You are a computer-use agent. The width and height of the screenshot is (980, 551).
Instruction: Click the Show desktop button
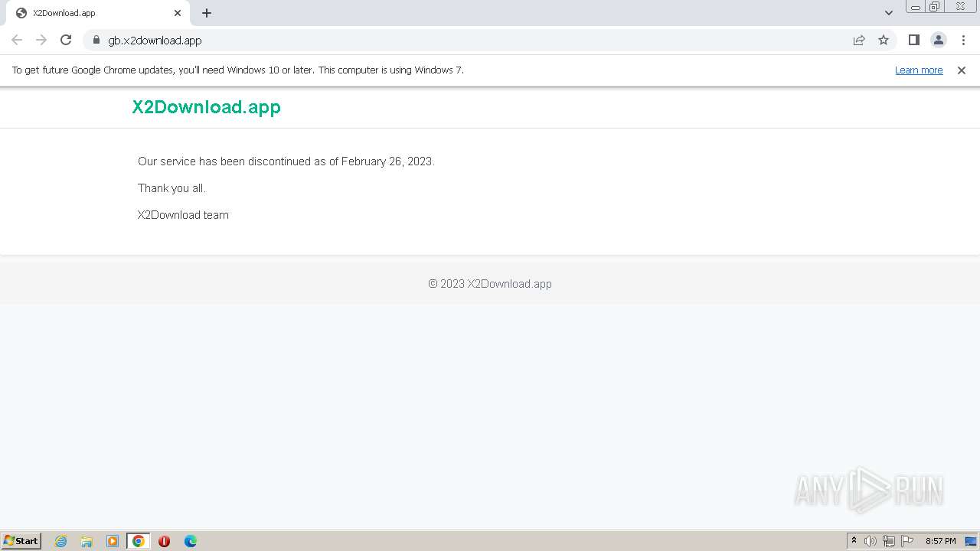tap(972, 541)
